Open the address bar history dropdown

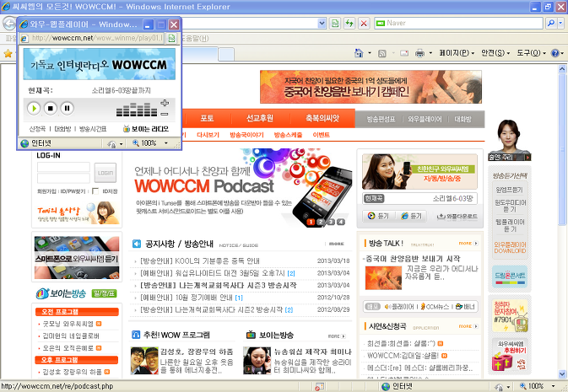pos(322,24)
